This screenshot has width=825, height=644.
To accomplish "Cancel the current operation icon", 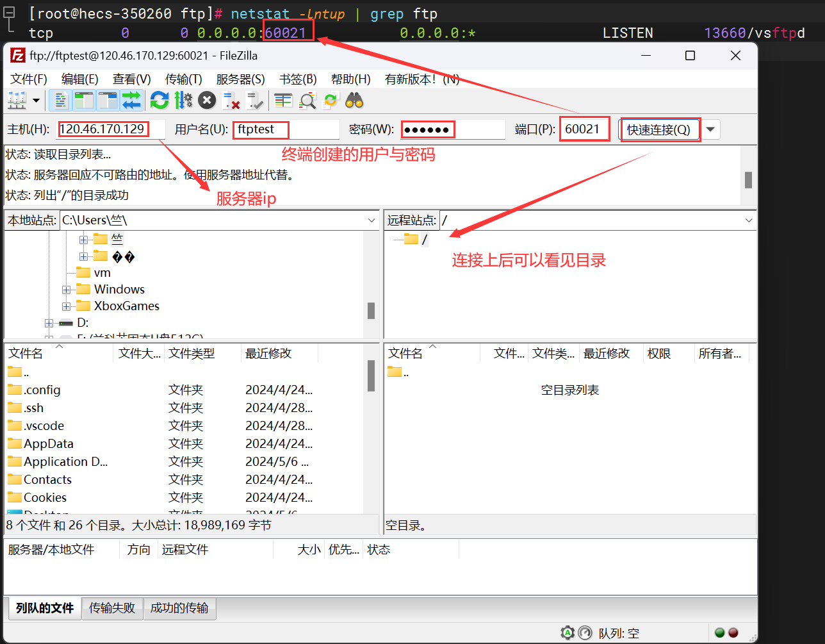I will [x=207, y=101].
